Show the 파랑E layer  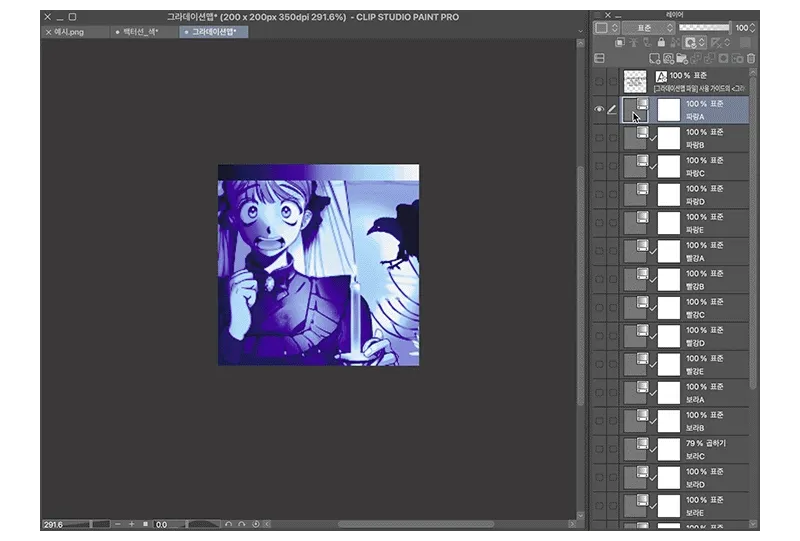(x=599, y=223)
